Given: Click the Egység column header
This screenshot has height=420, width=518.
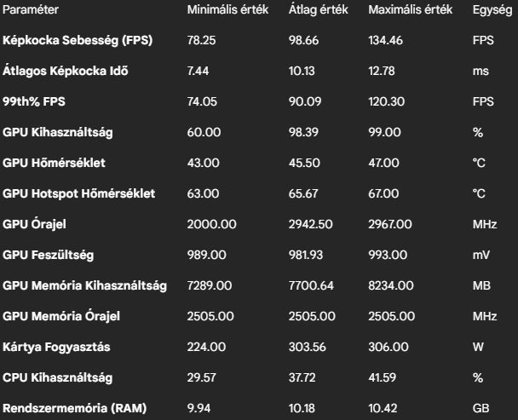Looking at the screenshot, I should [x=492, y=9].
